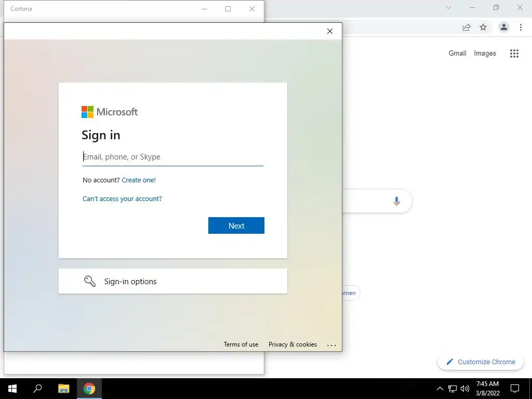Open volume control in tray

click(465, 389)
